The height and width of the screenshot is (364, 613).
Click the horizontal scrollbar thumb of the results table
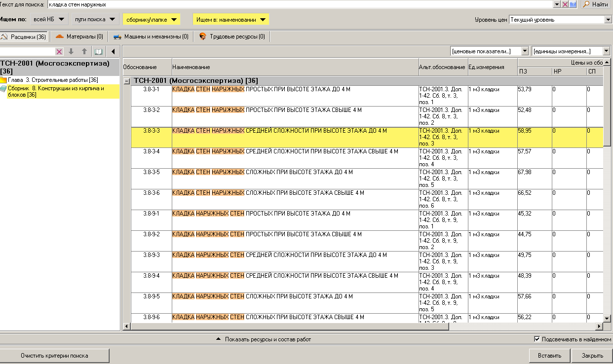point(289,327)
